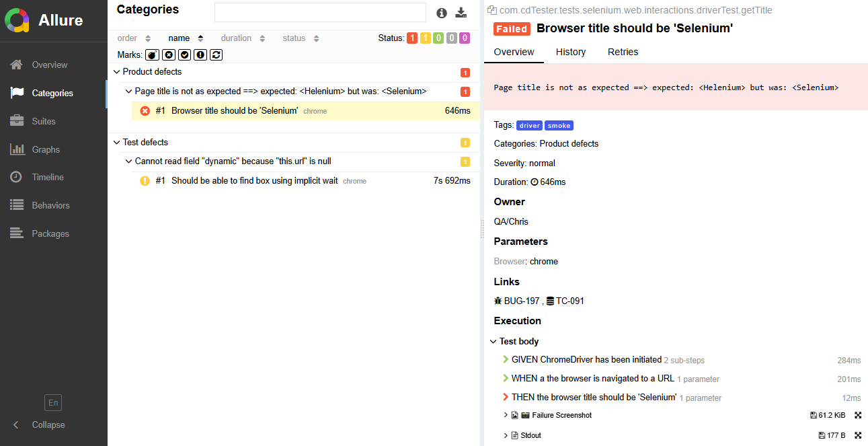Toggle the red failed status filter

click(412, 38)
